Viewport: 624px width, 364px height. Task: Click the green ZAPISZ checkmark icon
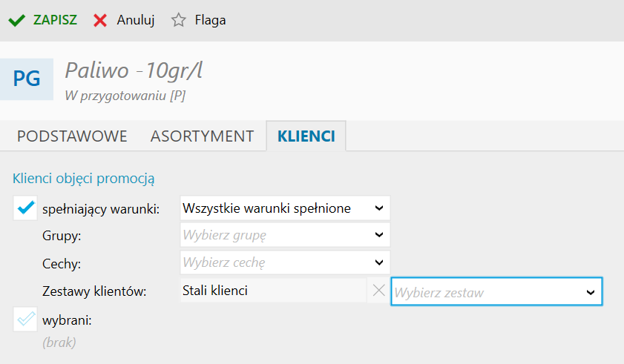tap(16, 21)
